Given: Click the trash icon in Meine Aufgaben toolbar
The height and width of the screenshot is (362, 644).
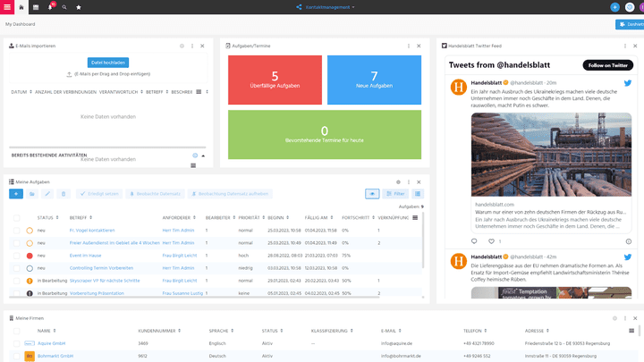Looking at the screenshot, I should (63, 193).
